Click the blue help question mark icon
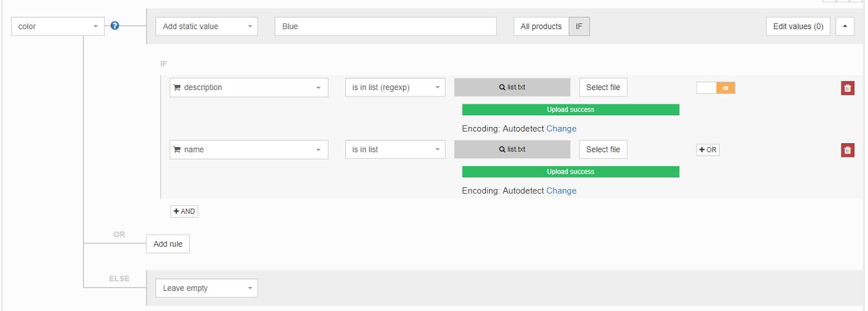The width and height of the screenshot is (868, 311). [115, 27]
